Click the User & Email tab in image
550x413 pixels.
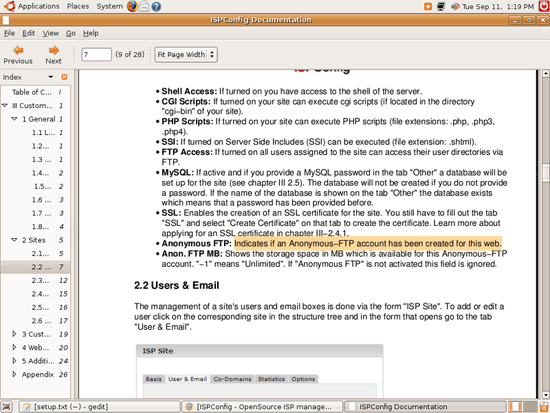188,379
